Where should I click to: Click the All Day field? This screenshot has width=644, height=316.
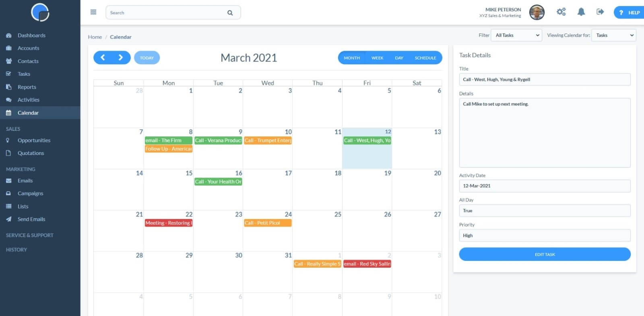(x=545, y=211)
